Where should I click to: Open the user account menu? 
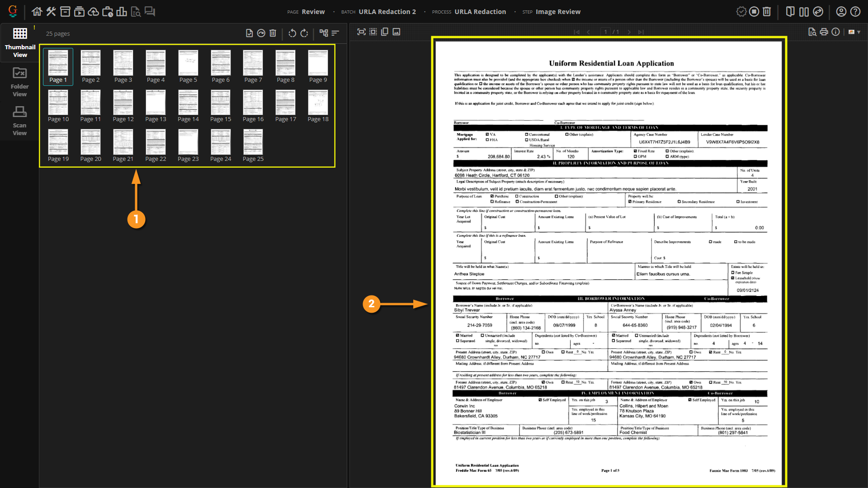pos(841,12)
